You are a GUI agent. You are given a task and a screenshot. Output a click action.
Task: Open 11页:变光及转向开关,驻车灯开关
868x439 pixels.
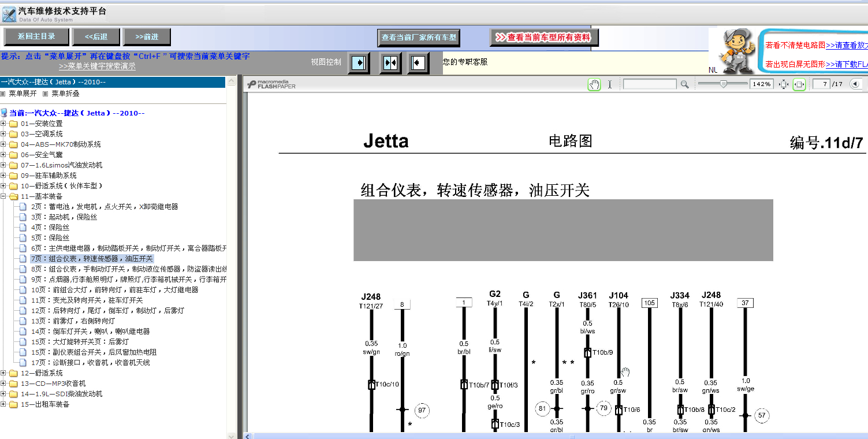(x=87, y=300)
